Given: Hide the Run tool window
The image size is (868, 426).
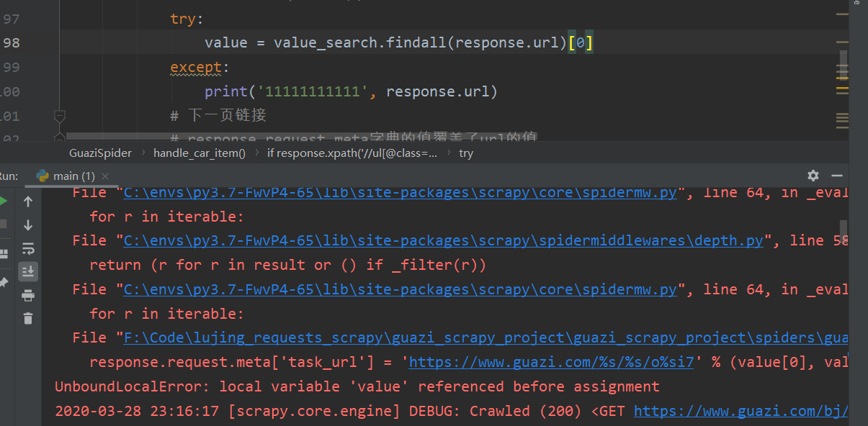Looking at the screenshot, I should point(837,176).
